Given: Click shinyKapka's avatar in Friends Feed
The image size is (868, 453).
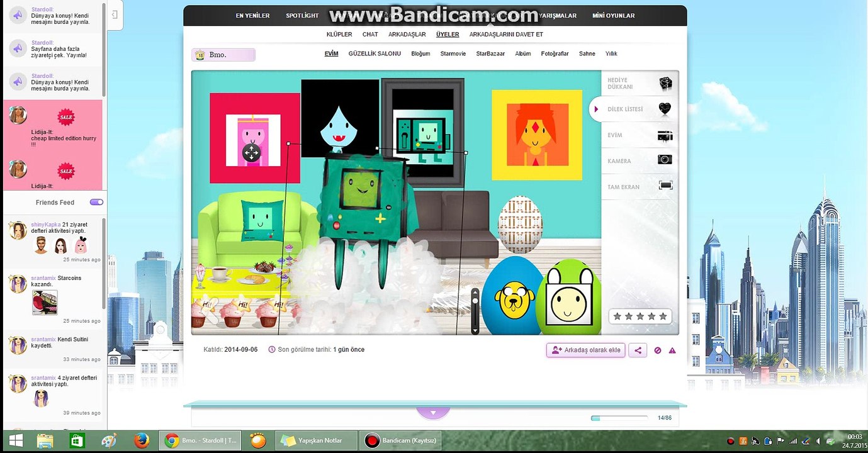Looking at the screenshot, I should click(x=18, y=230).
